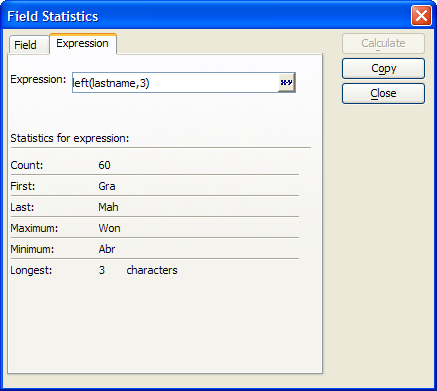Select the Expression tab
437x391 pixels.
tap(83, 43)
